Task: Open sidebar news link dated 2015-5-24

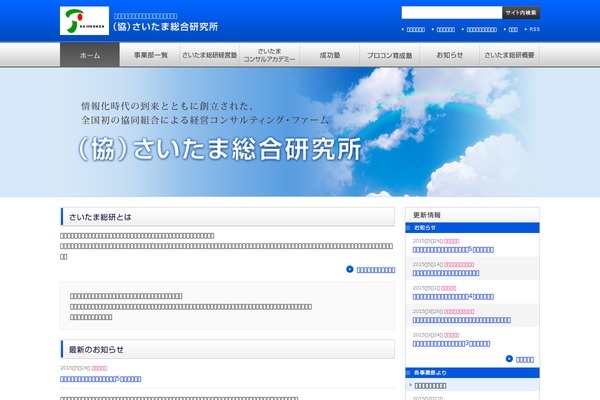Action: pos(453,250)
